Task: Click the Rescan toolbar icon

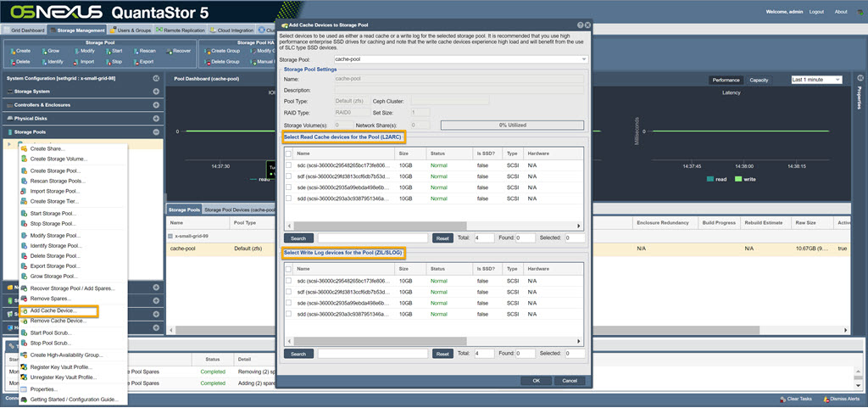Action: (x=135, y=51)
